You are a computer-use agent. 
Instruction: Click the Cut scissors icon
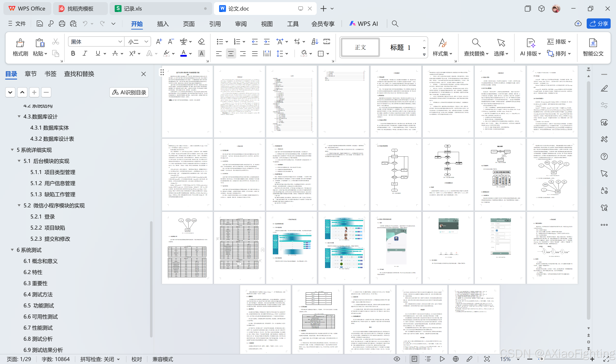click(x=55, y=42)
